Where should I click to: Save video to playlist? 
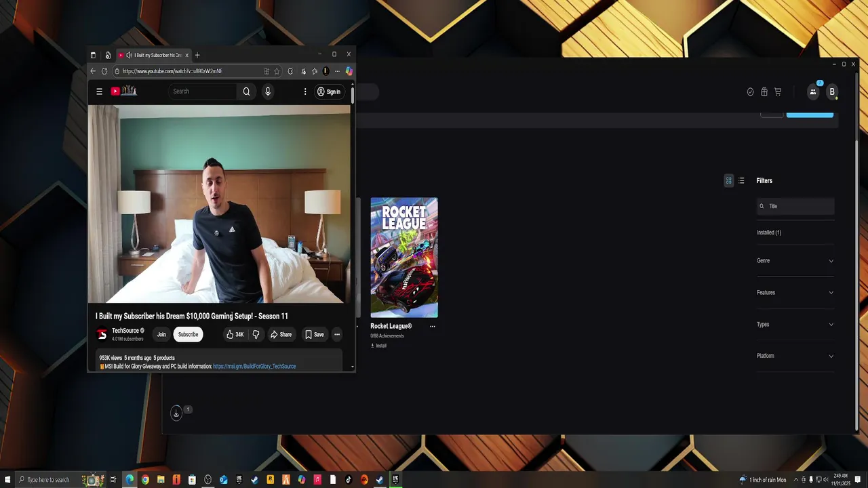pyautogui.click(x=315, y=334)
